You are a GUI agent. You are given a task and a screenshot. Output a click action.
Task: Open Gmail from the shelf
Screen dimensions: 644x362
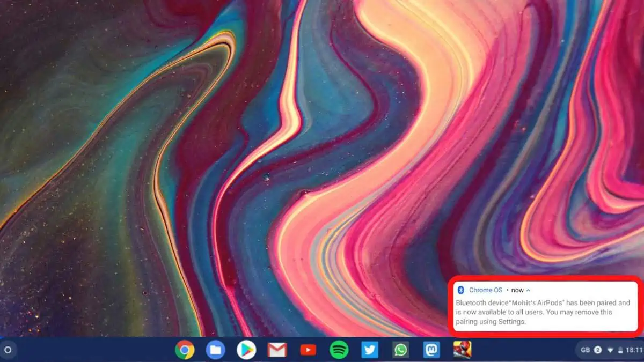(277, 350)
